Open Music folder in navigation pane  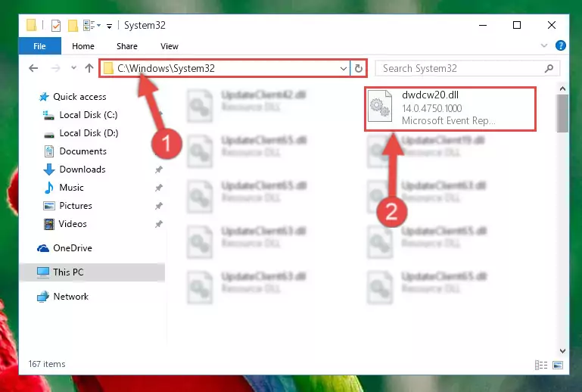tap(71, 188)
